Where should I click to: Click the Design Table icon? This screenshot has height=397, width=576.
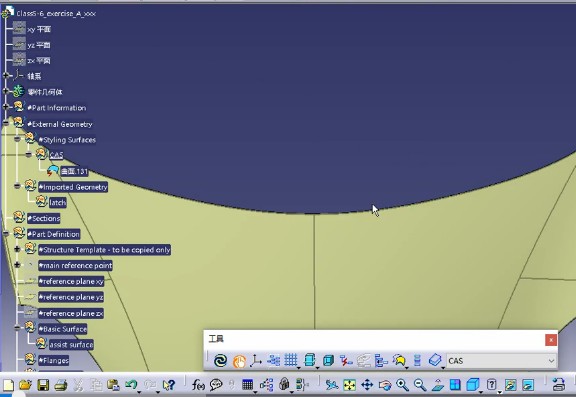pos(248,385)
